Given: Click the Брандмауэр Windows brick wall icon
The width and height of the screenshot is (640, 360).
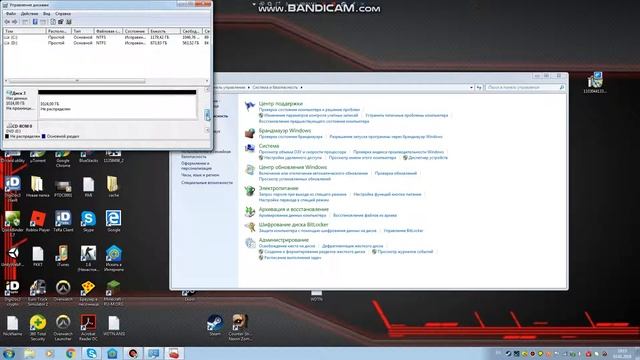Looking at the screenshot, I should tap(250, 133).
